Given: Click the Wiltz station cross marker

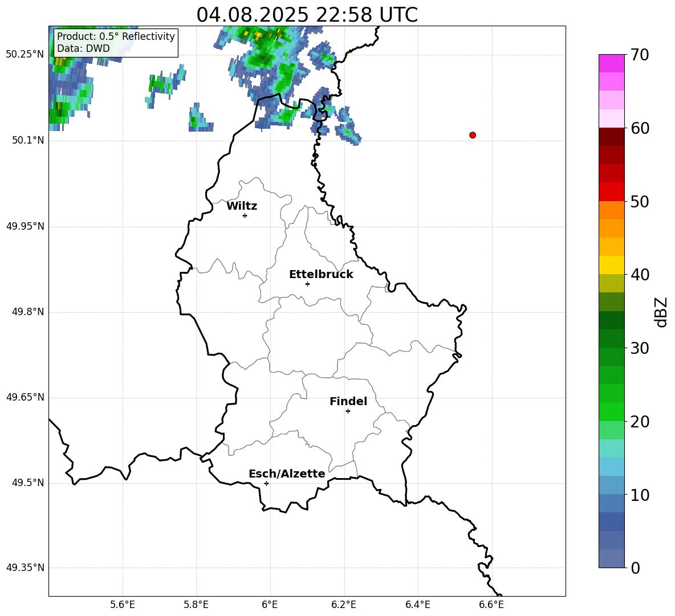Looking at the screenshot, I should pyautogui.click(x=245, y=215).
